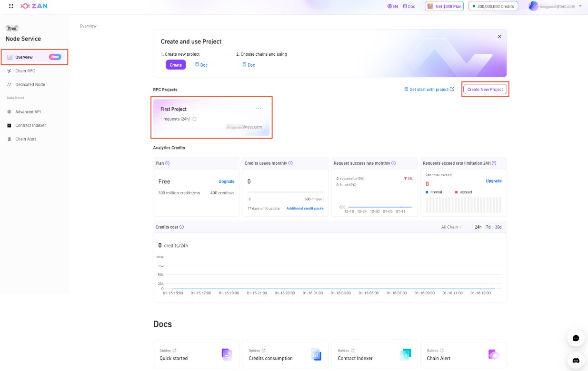The image size is (588, 371).
Task: Switch the chart range to 30d
Action: coord(498,227)
